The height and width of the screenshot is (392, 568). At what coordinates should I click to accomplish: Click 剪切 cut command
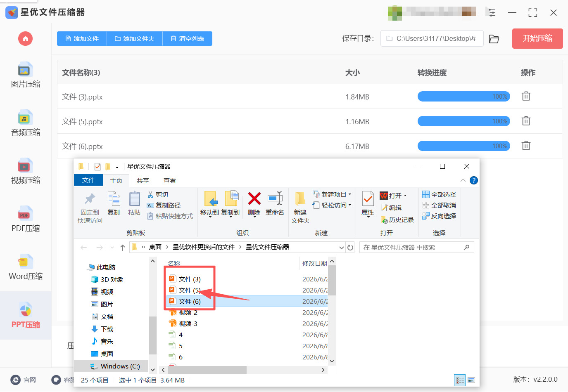tap(157, 195)
